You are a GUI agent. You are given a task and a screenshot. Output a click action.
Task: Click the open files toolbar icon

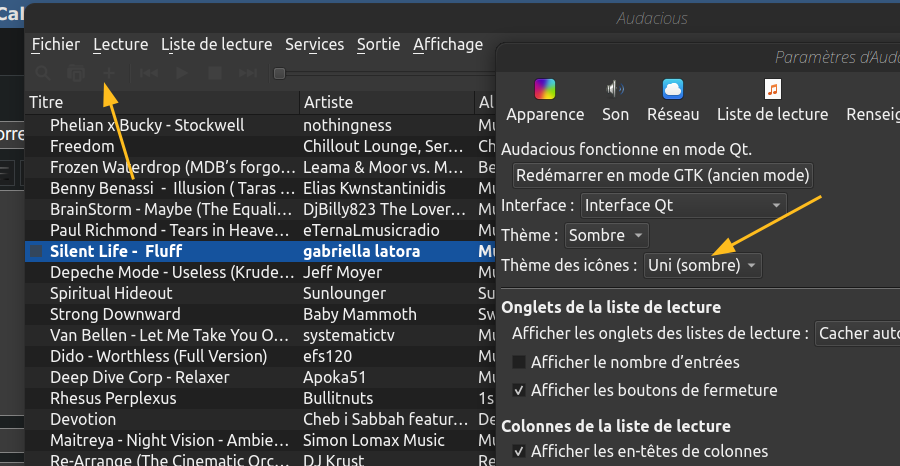click(76, 73)
